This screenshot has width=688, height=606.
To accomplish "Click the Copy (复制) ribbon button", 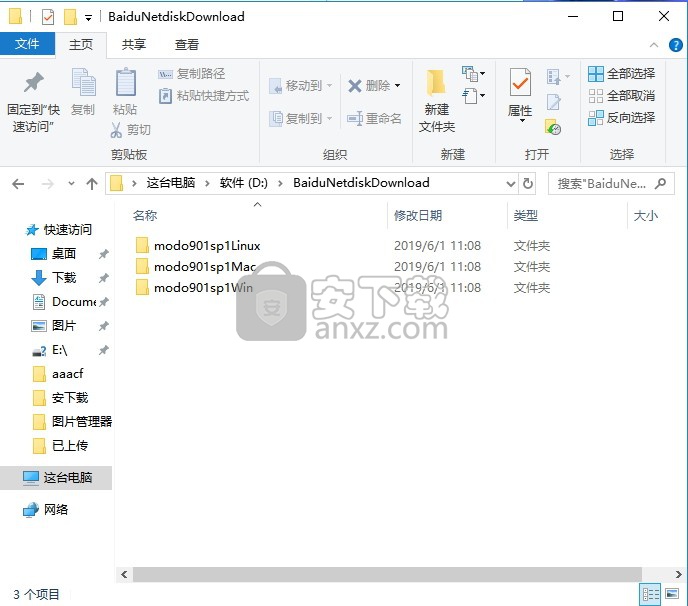I will 83,91.
